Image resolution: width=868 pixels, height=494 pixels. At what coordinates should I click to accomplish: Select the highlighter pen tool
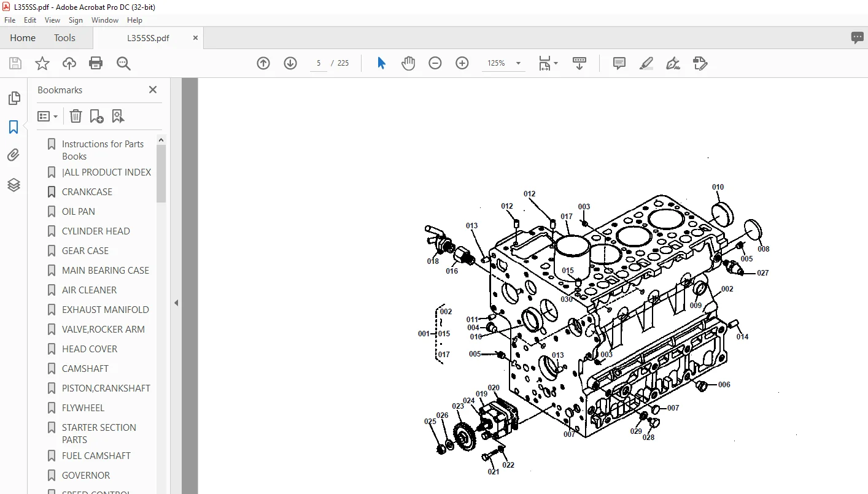pos(646,63)
